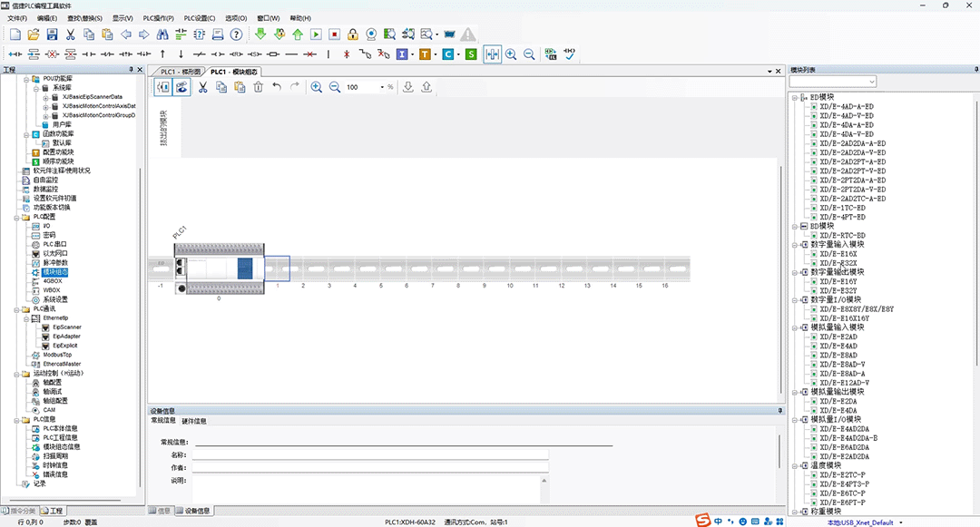Click the green download program to PLC arrow
Image resolution: width=980 pixels, height=527 pixels.
tap(260, 34)
